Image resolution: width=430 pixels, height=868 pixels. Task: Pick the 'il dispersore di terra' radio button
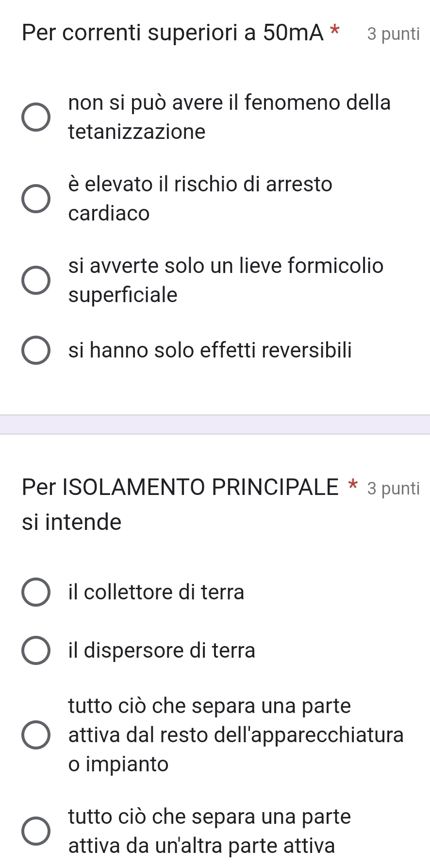click(35, 650)
